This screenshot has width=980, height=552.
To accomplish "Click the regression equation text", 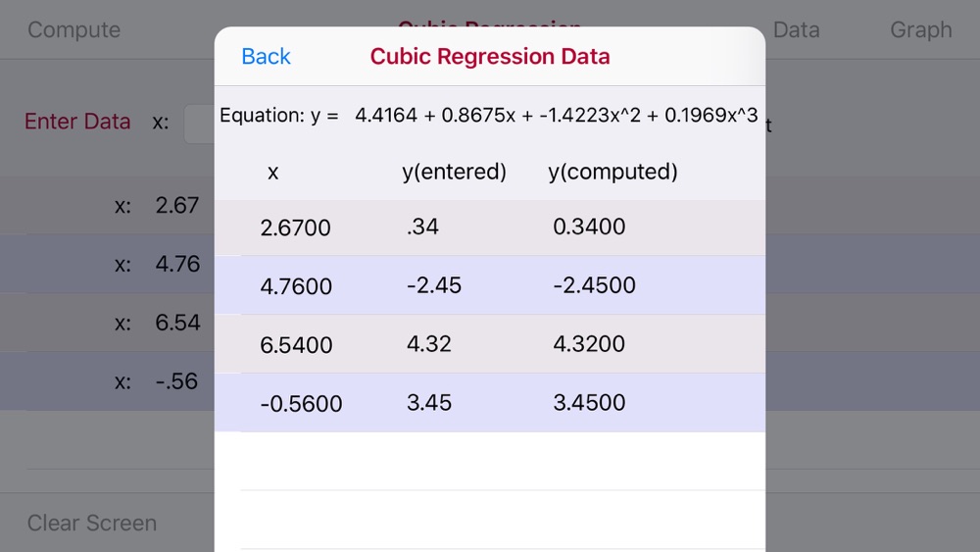I will 489,115.
